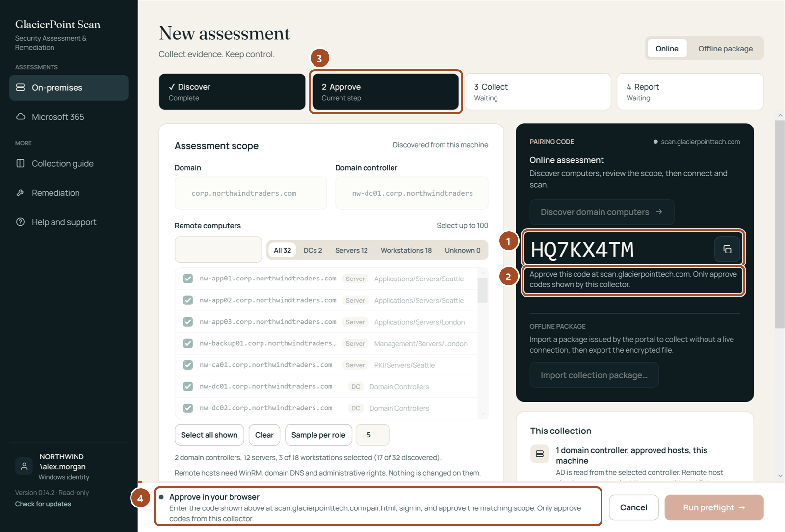Uncheck the nw-dc01 domain controller checkbox
Screen dimensions: 785x532
[x=188, y=386]
